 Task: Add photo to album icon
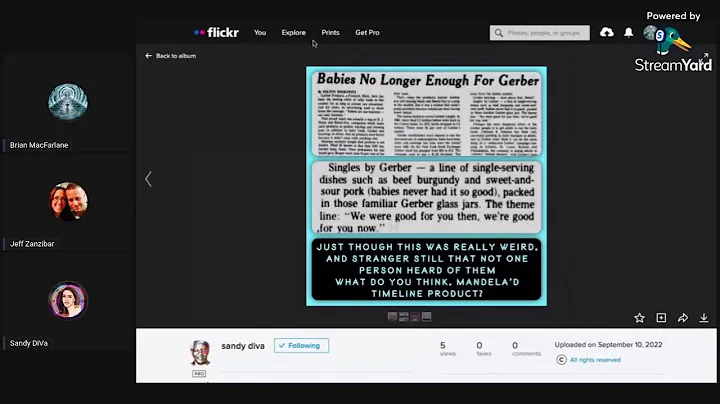661,318
